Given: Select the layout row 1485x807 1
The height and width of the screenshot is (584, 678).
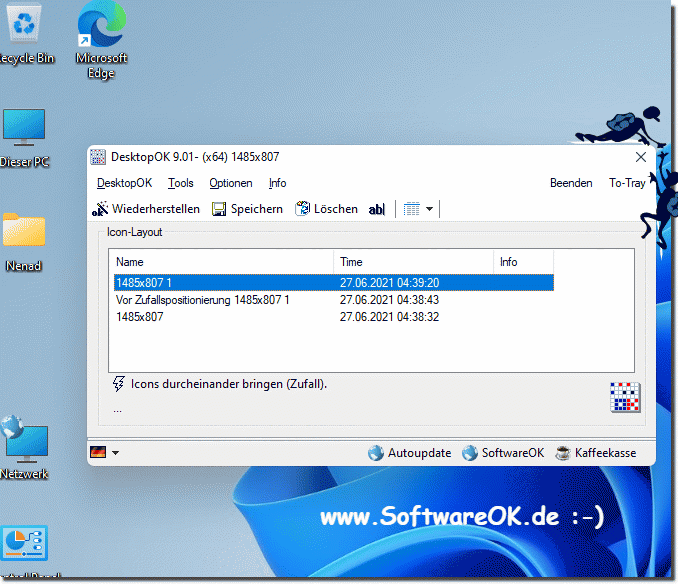Looking at the screenshot, I should point(334,283).
